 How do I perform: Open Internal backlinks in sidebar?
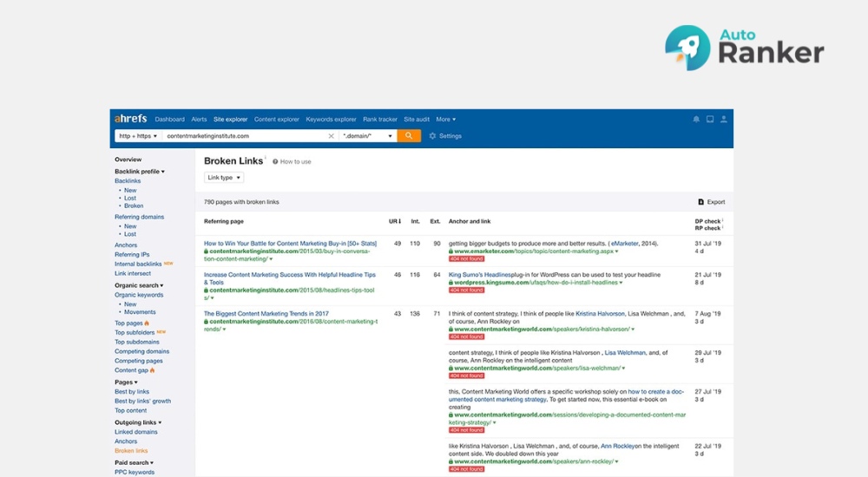click(x=138, y=264)
